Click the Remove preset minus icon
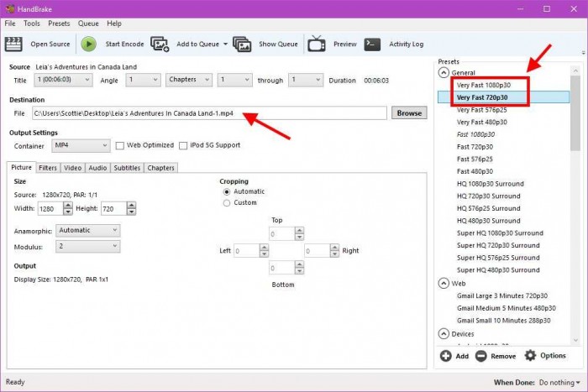The image size is (588, 392). pyautogui.click(x=481, y=356)
